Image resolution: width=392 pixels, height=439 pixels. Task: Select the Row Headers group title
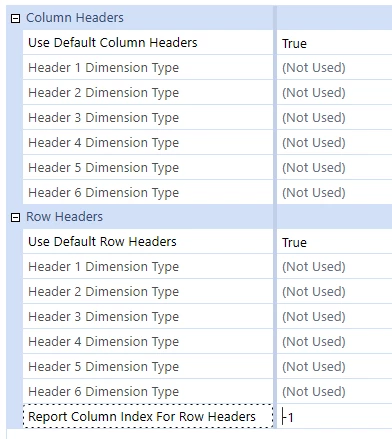pyautogui.click(x=64, y=217)
